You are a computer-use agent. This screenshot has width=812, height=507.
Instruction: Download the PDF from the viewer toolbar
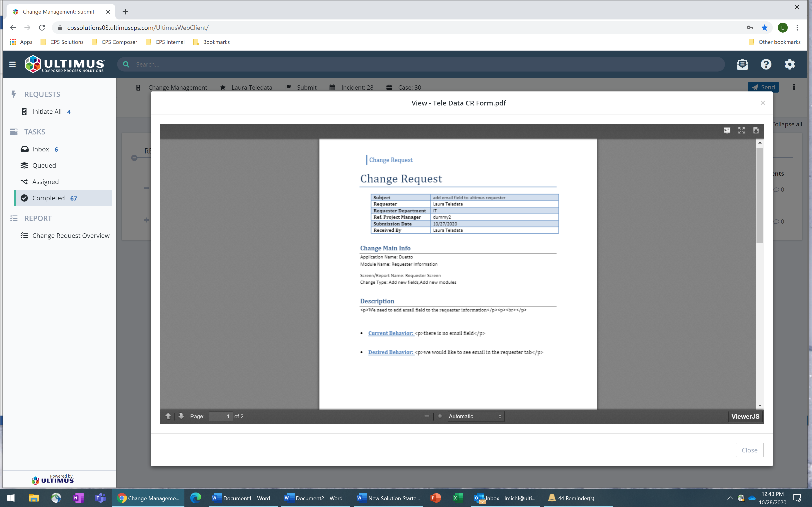(x=756, y=130)
